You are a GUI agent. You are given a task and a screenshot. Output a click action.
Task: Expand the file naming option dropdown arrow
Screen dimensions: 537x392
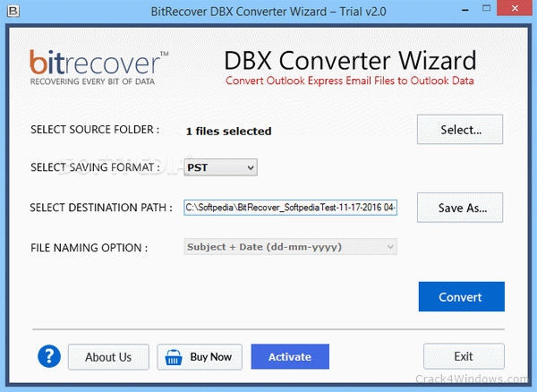[x=389, y=247]
